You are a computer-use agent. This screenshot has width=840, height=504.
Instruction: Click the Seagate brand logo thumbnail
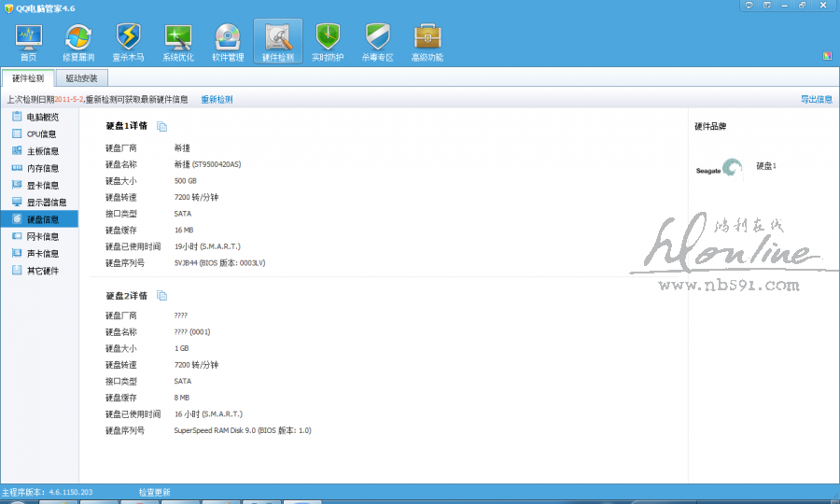[719, 168]
